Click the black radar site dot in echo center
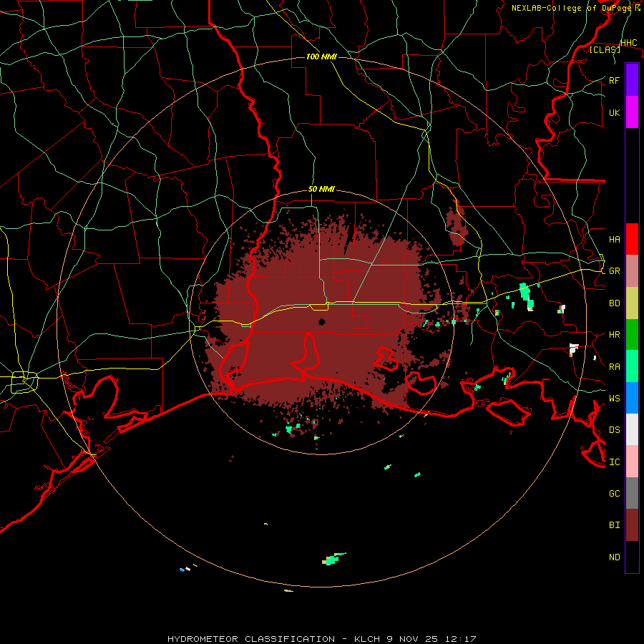644x644 pixels. [322, 322]
